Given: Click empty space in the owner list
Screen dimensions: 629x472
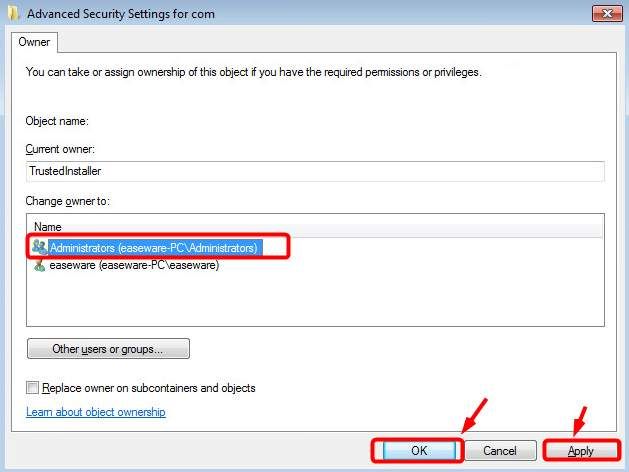Looking at the screenshot, I should (x=315, y=300).
